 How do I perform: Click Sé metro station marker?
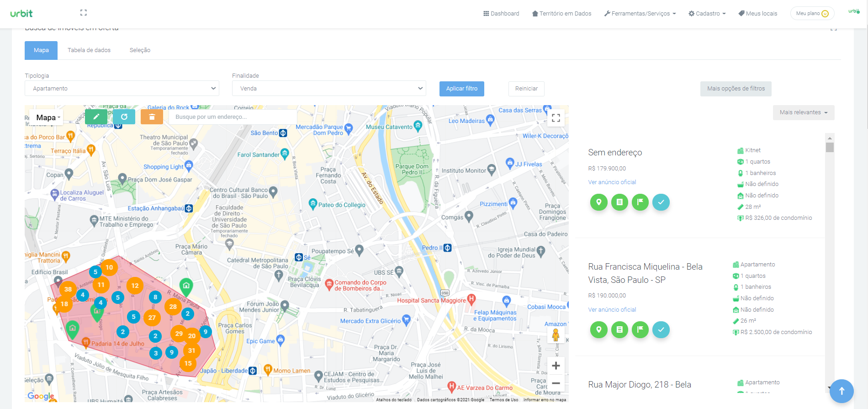pyautogui.click(x=299, y=257)
